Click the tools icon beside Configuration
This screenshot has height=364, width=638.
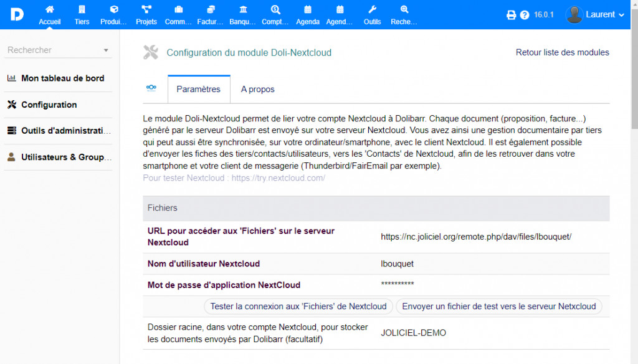[11, 105]
